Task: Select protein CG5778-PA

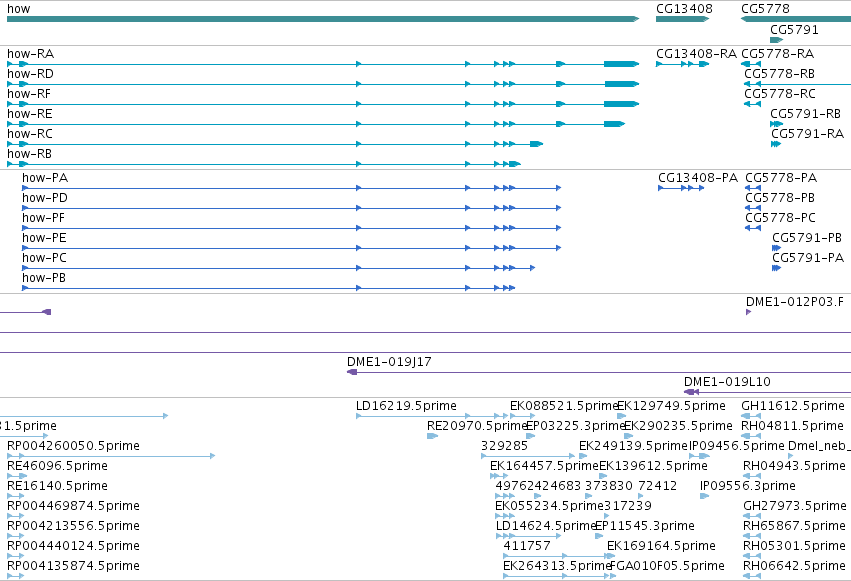Action: tap(781, 178)
